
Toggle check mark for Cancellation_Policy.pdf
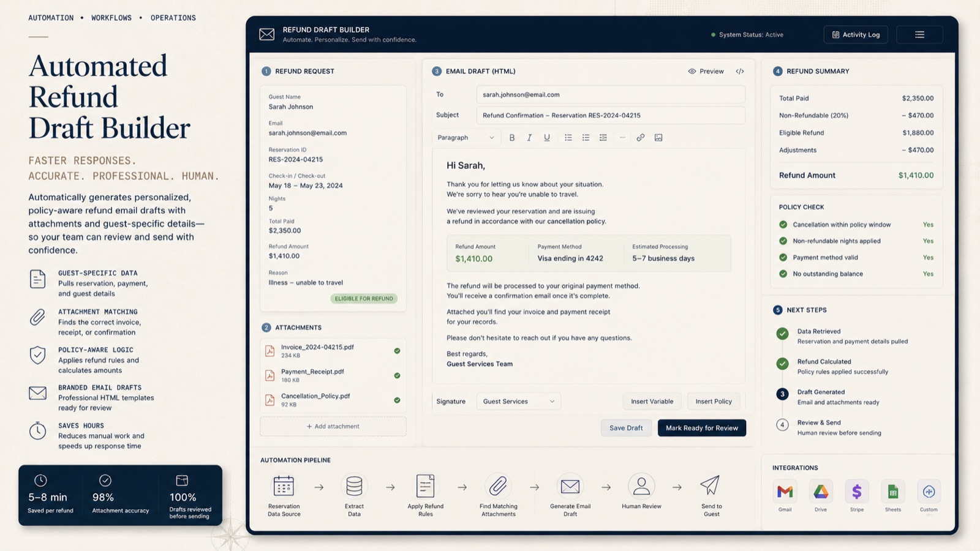[397, 400]
